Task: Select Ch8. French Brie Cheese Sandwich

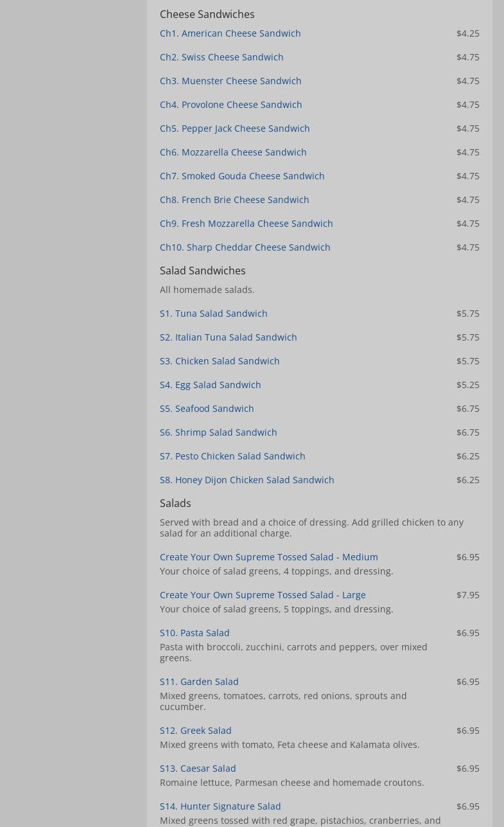Action: pyautogui.click(x=234, y=200)
